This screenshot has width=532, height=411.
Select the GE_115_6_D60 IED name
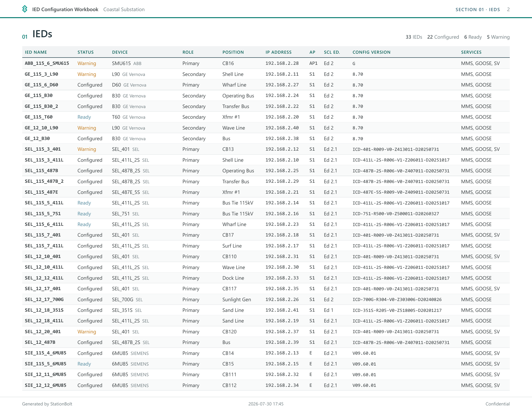41,85
